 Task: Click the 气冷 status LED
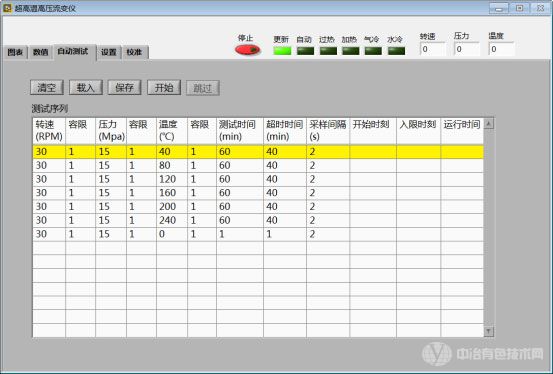click(x=373, y=51)
